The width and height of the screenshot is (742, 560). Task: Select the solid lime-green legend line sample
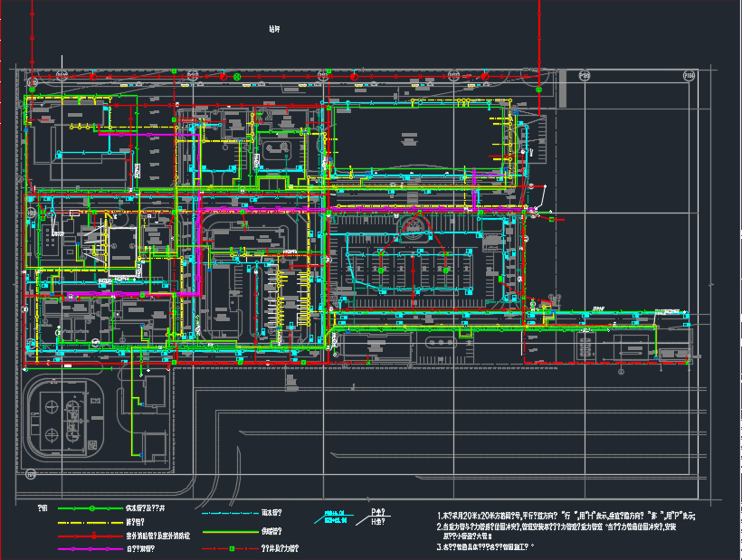tap(230, 532)
